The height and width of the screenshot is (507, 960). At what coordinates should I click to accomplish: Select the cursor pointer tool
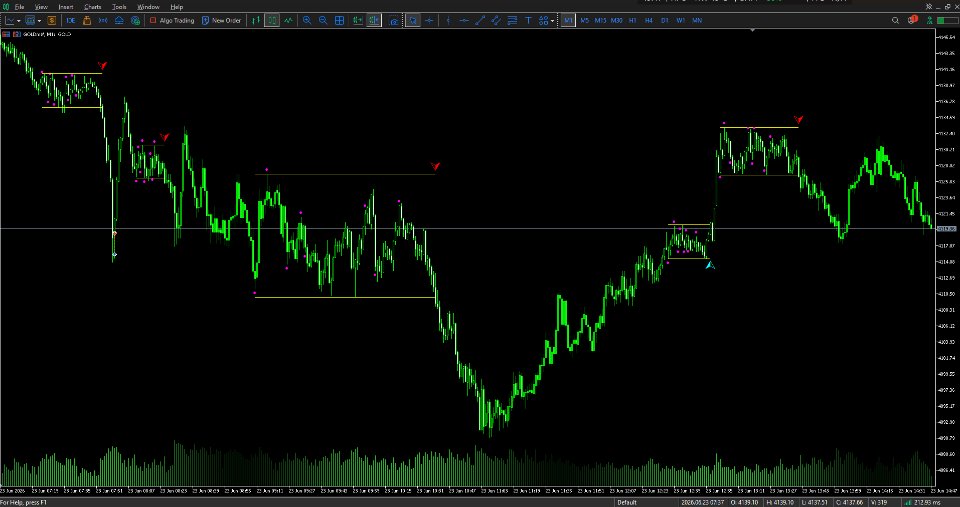pos(413,20)
